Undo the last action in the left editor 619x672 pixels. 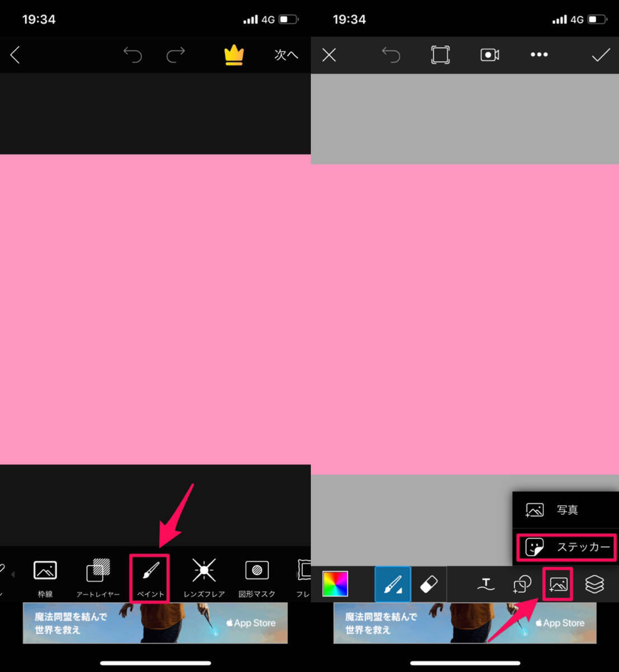tap(133, 55)
